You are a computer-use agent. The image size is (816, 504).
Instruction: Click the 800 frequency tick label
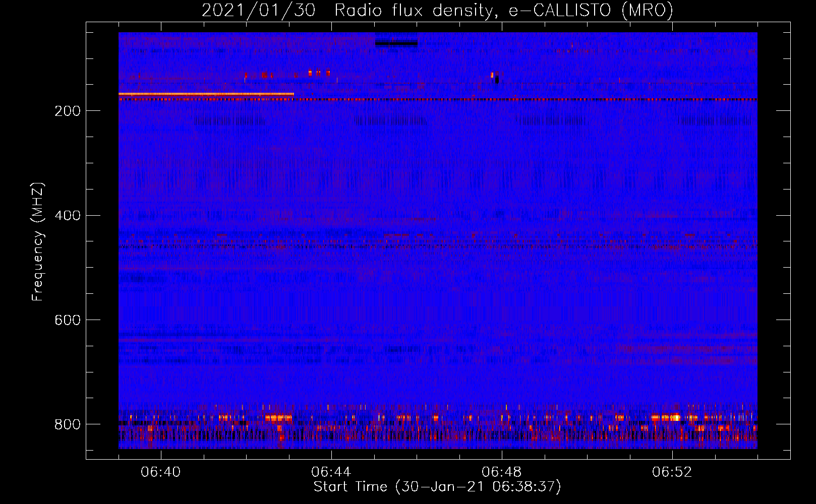(68, 424)
